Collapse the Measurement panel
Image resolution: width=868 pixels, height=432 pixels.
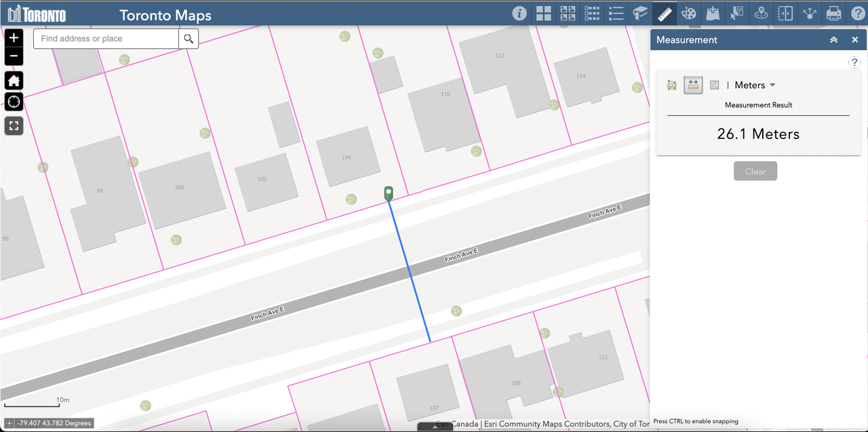click(833, 40)
